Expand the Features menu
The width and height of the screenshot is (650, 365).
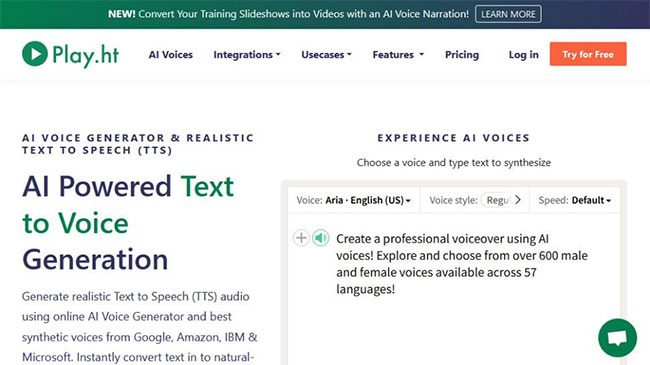click(x=398, y=55)
